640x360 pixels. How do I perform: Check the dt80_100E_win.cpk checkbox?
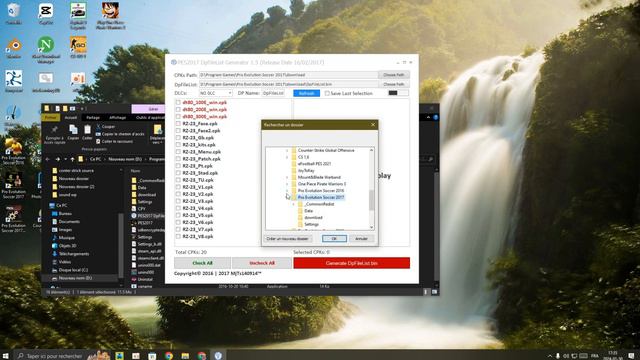tap(178, 102)
